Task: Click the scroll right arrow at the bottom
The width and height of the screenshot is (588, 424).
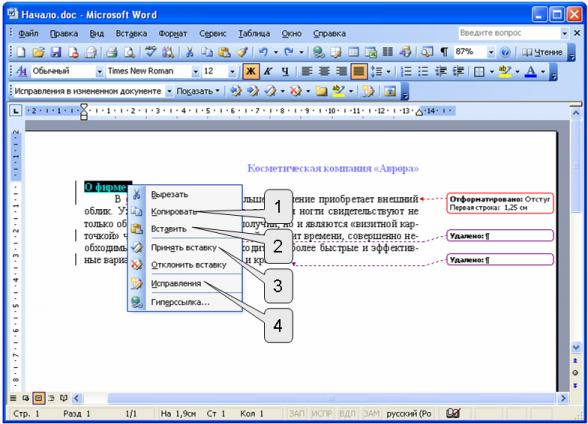Action: pos(563,398)
